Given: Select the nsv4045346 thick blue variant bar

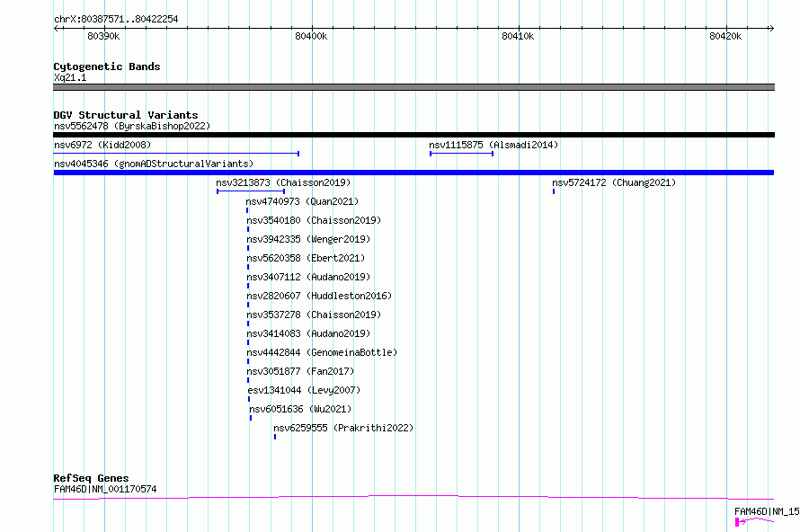Looking at the screenshot, I should tap(413, 173).
